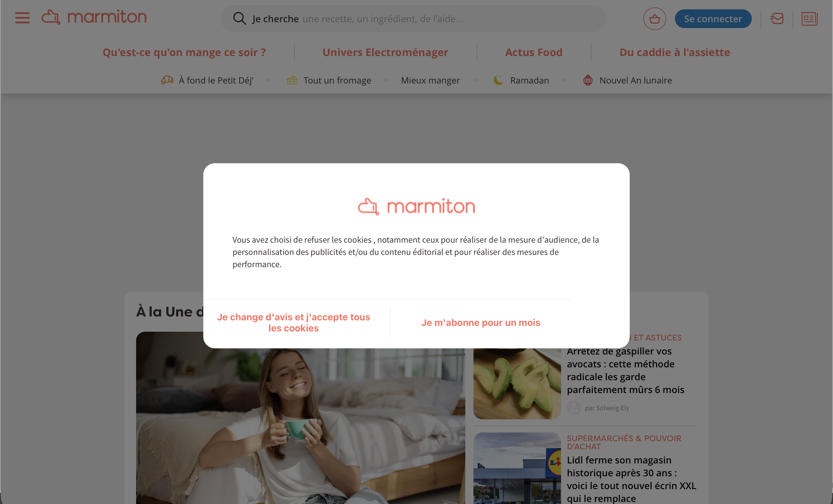The height and width of the screenshot is (504, 833).
Task: Click the search magnifier icon
Action: click(239, 19)
